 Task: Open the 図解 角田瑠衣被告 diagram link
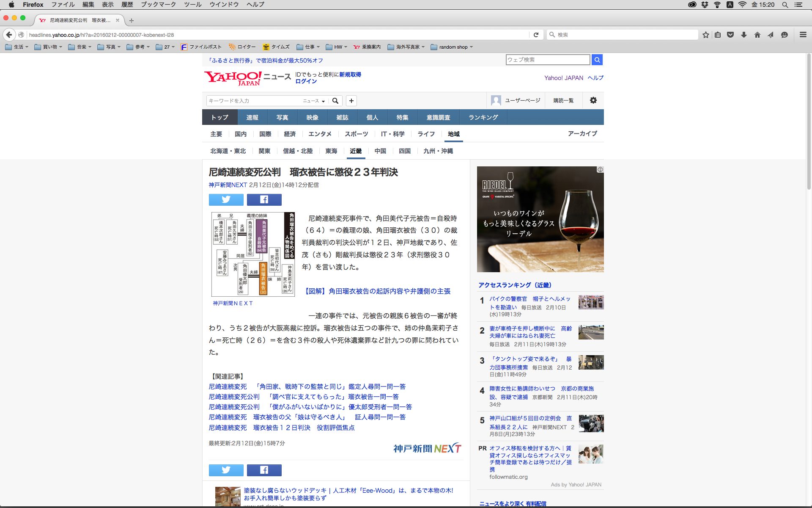(x=378, y=291)
